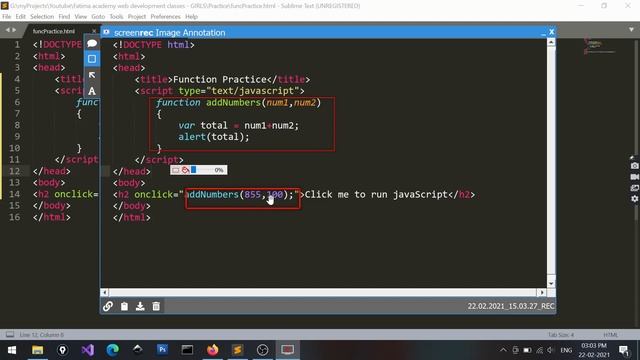This screenshot has width=640, height=360.
Task: Open the Preferences menu
Action: [x=165, y=17]
